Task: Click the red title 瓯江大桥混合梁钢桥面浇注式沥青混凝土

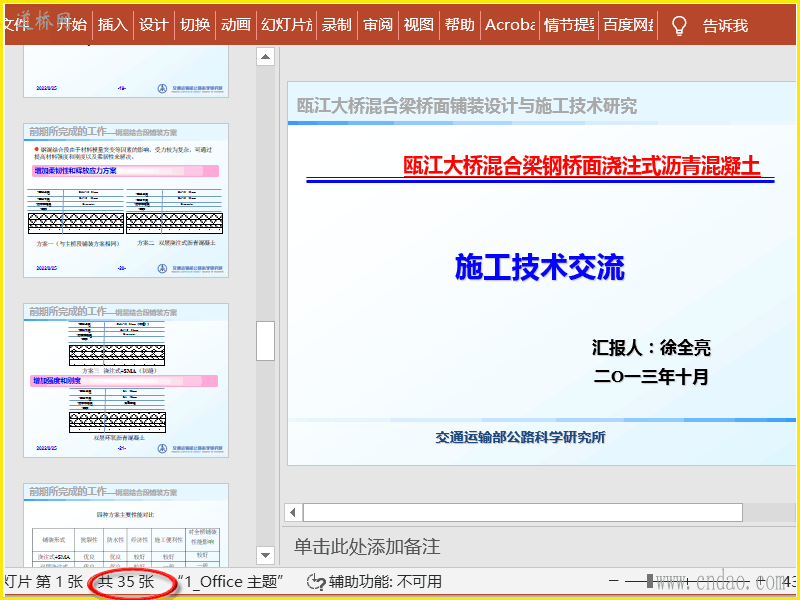Action: [582, 166]
